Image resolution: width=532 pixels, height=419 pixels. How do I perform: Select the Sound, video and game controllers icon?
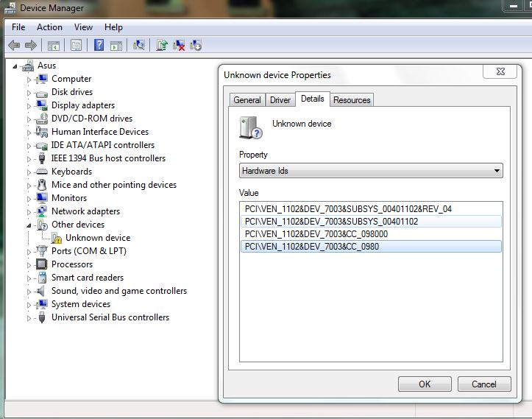click(41, 291)
